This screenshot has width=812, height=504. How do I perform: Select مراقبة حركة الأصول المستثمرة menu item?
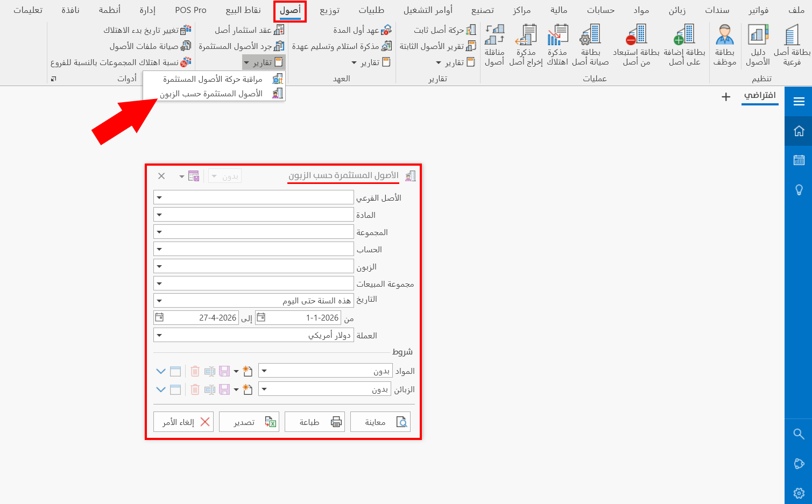(x=214, y=79)
